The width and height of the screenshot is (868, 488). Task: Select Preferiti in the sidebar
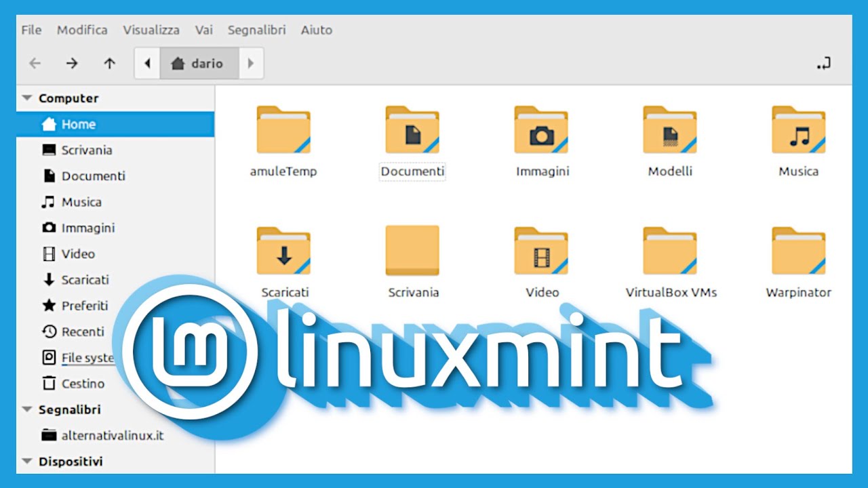[85, 306]
